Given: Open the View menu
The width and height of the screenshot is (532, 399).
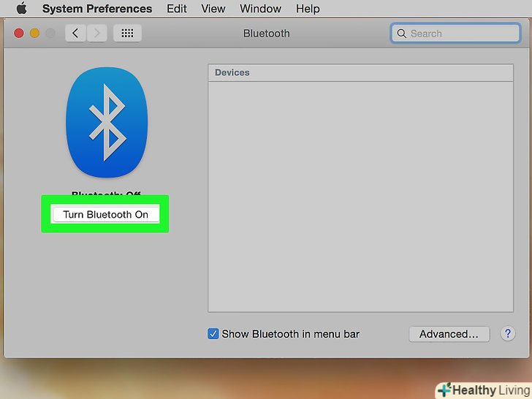Looking at the screenshot, I should point(213,9).
